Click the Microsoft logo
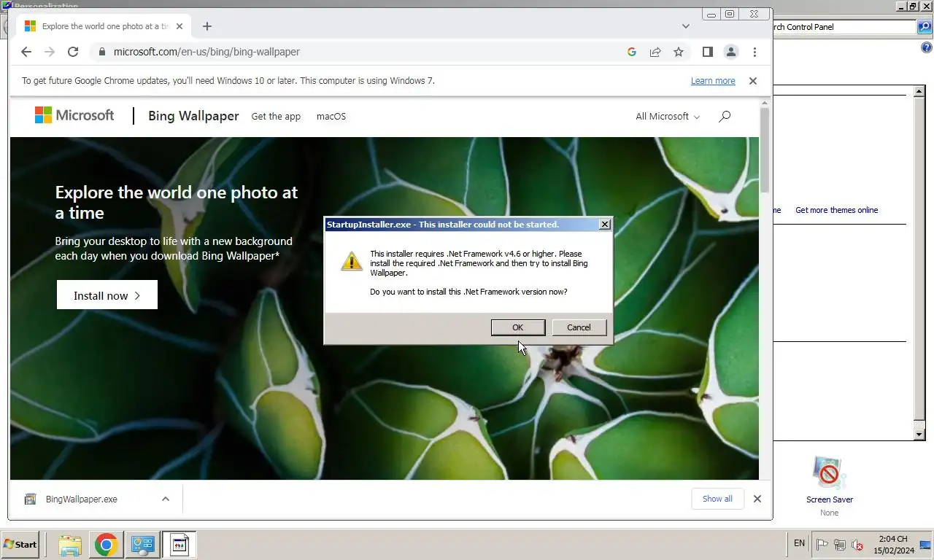This screenshot has width=934, height=560. 74,115
